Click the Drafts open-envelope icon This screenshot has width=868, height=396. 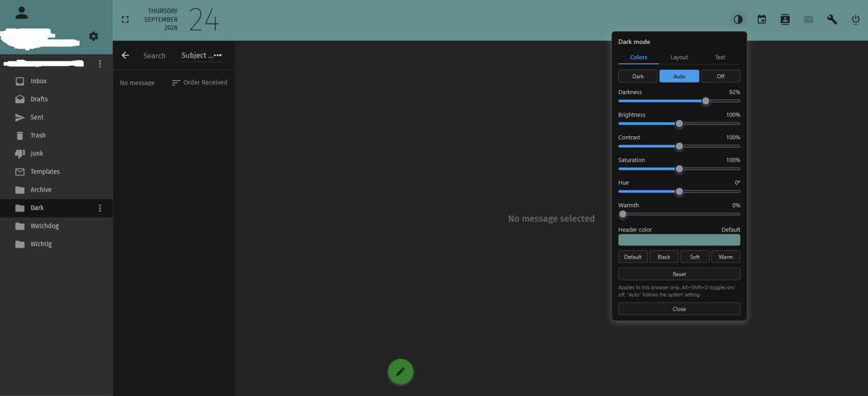(x=20, y=99)
